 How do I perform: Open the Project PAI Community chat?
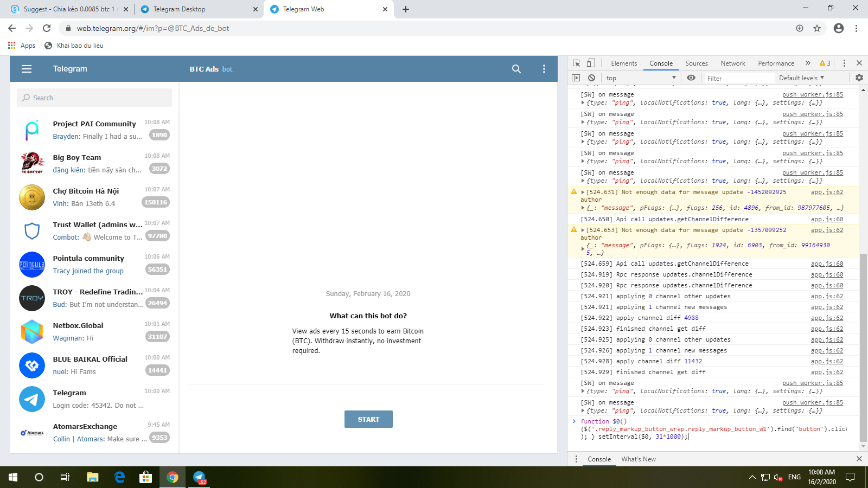(94, 130)
